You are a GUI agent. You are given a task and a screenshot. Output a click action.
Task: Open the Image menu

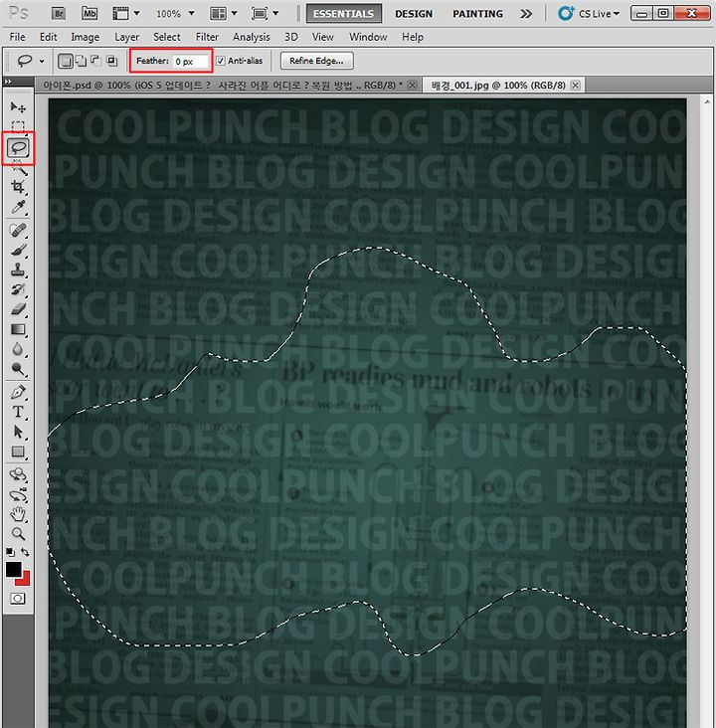click(x=85, y=37)
